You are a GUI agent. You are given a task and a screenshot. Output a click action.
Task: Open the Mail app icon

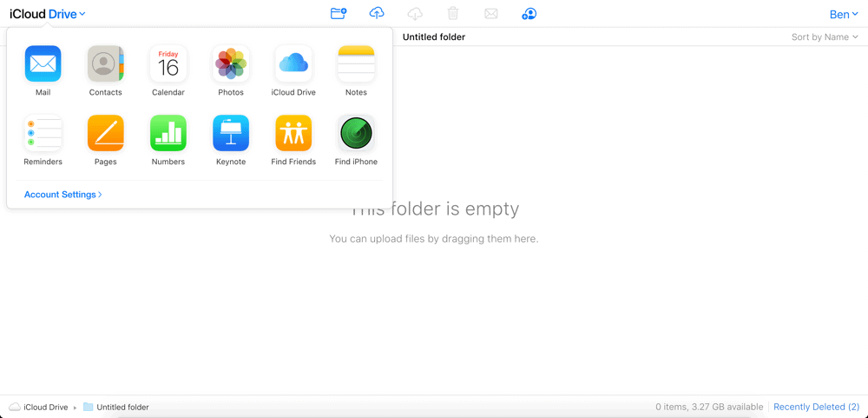(43, 63)
